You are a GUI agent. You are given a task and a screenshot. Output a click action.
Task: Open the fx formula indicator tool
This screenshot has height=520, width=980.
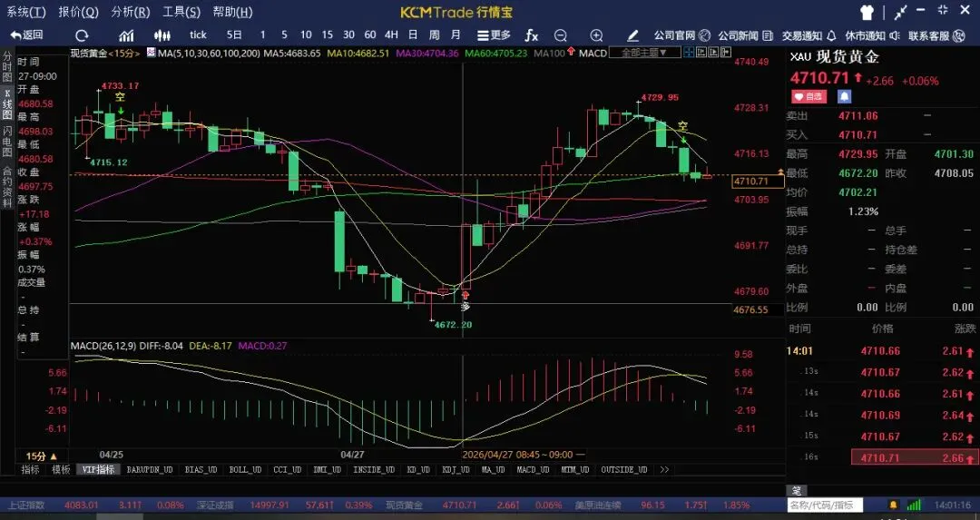click(531, 35)
